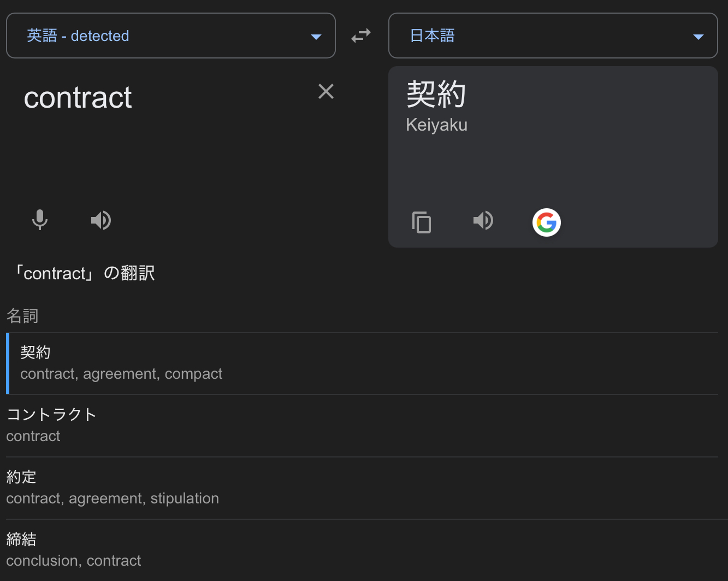This screenshot has height=581, width=728.
Task: Select the 約定 translation entry
Action: coord(21,477)
